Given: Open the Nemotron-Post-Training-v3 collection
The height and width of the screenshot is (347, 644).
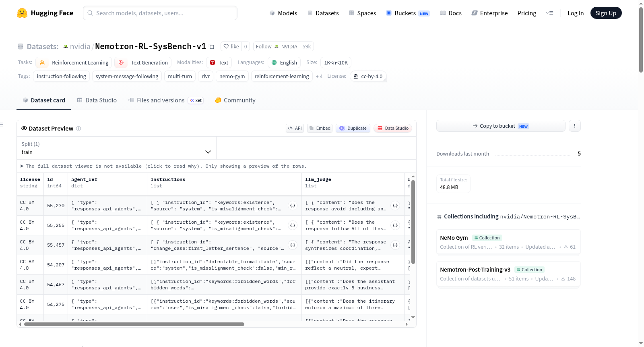Looking at the screenshot, I should click(x=508, y=274).
